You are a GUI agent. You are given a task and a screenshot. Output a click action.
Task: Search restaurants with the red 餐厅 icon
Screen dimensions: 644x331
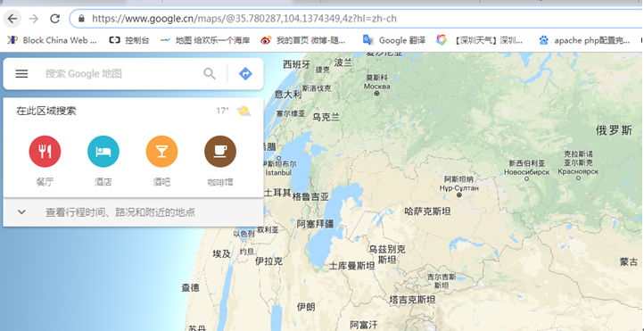(45, 152)
